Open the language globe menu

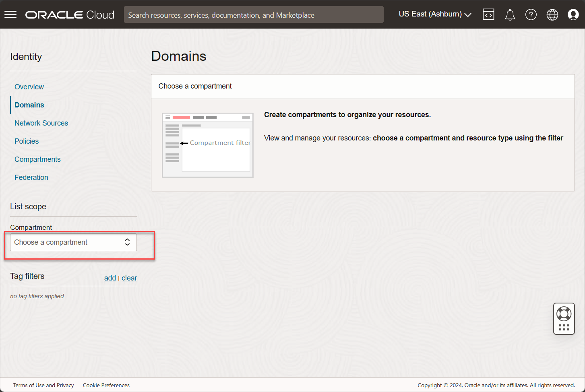coord(552,15)
